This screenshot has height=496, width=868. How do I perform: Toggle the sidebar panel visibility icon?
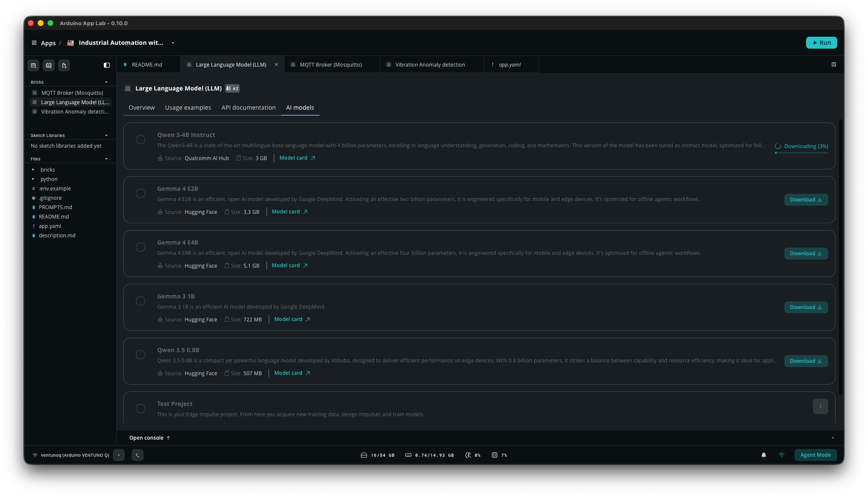pos(107,65)
